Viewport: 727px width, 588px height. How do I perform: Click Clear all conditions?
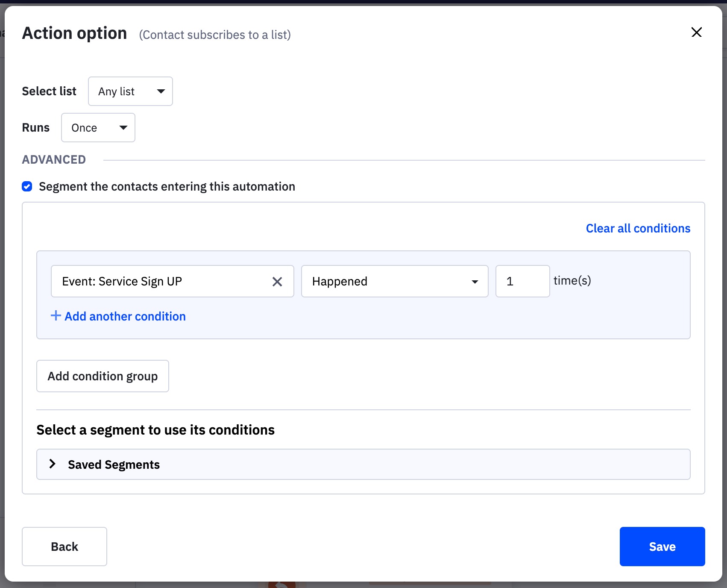[638, 228]
